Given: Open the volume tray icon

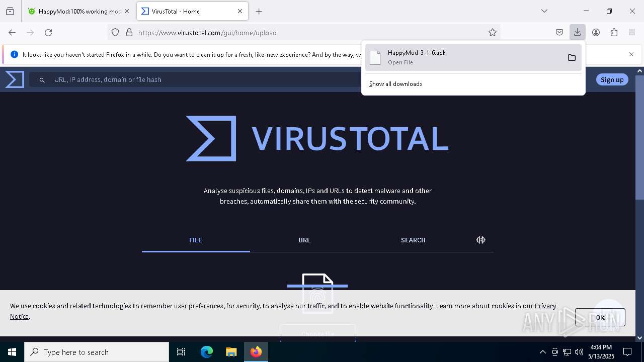Looking at the screenshot, I should (x=579, y=352).
